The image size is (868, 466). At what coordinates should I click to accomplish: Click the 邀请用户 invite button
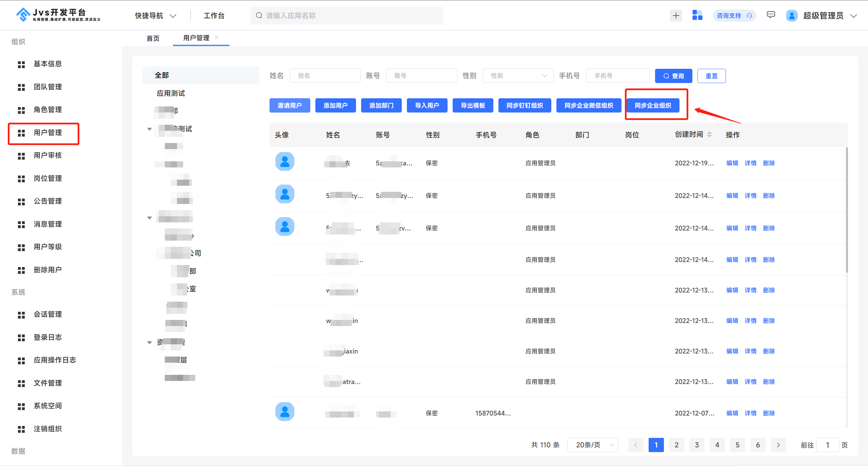click(x=290, y=105)
